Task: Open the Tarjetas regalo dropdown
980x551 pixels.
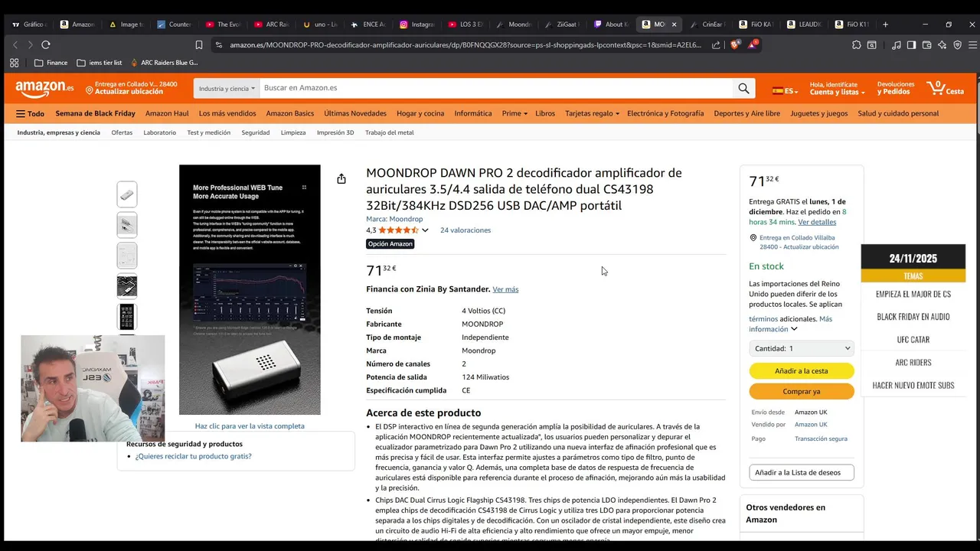Action: pyautogui.click(x=592, y=113)
